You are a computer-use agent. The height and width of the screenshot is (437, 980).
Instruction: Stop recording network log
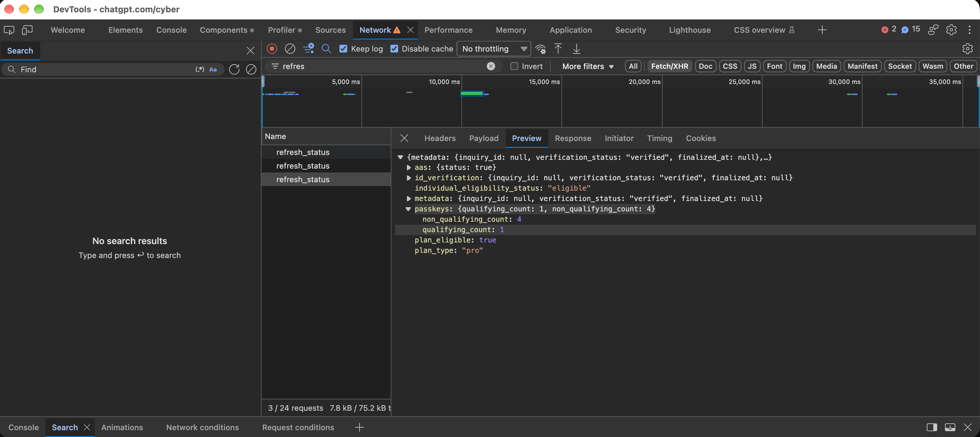272,49
